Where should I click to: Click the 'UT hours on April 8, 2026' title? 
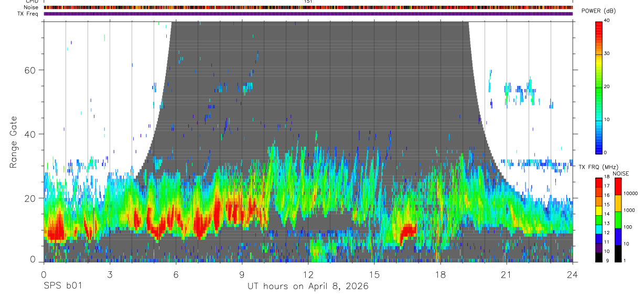point(308,287)
